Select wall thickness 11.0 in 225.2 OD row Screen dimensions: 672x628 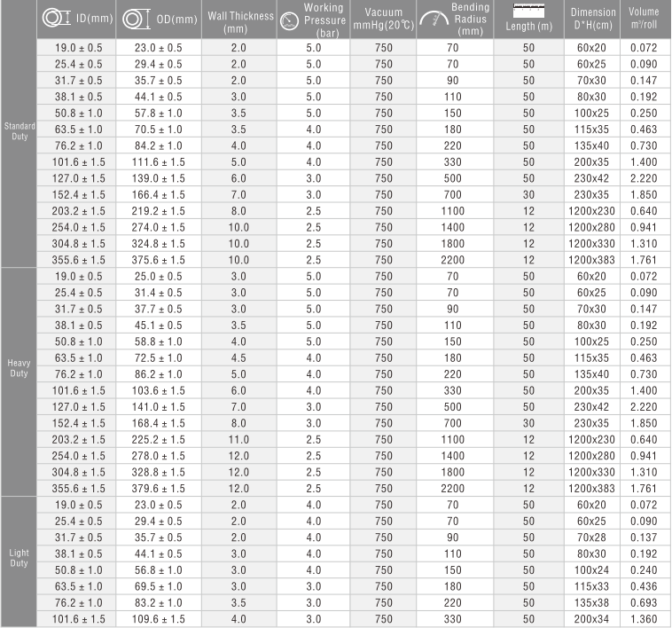(x=238, y=439)
